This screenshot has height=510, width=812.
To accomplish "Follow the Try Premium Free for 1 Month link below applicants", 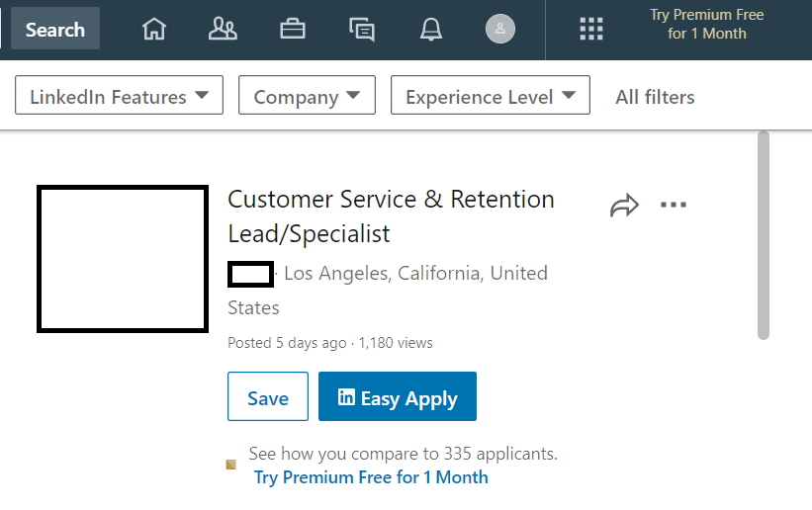I will (x=371, y=477).
